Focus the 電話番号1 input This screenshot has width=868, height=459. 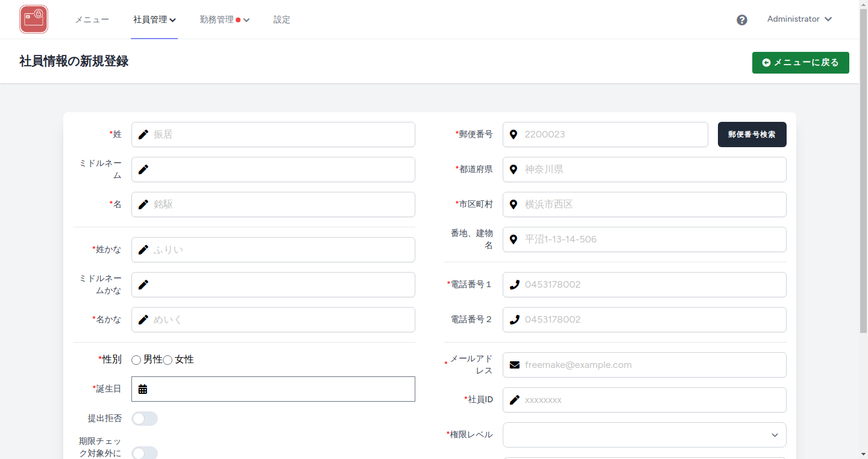(644, 285)
